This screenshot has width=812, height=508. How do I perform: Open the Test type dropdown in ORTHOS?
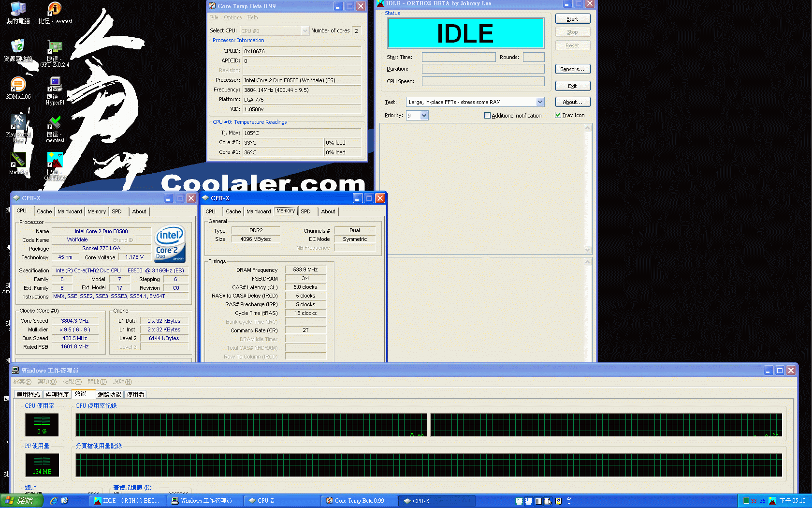click(540, 102)
